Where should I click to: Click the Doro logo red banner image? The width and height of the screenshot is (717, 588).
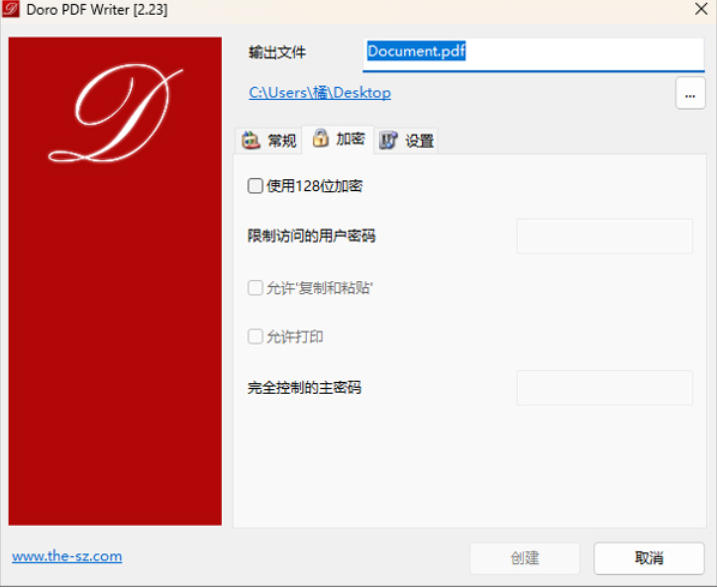[115, 281]
